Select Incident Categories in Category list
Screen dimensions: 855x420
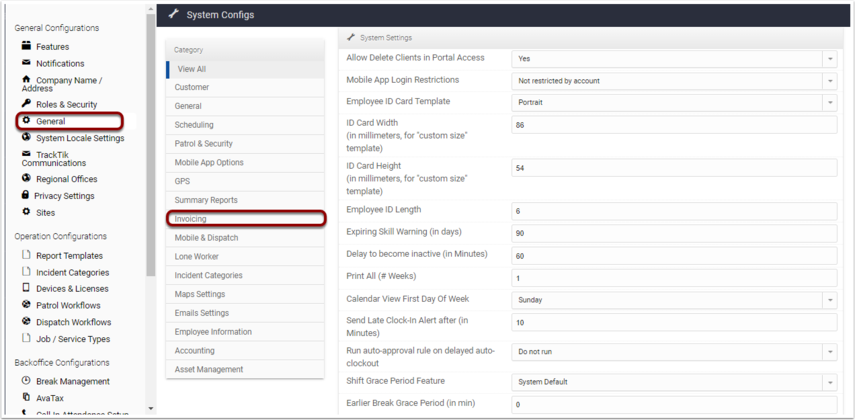click(x=245, y=275)
